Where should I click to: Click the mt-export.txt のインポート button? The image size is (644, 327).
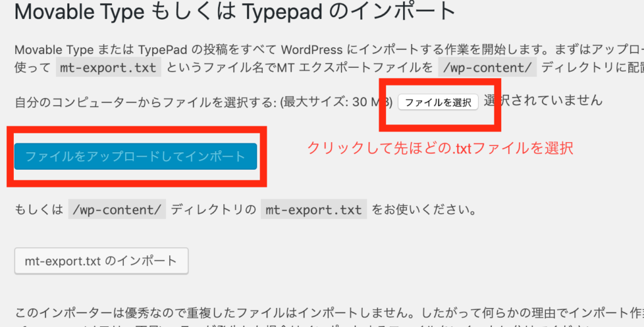click(101, 261)
